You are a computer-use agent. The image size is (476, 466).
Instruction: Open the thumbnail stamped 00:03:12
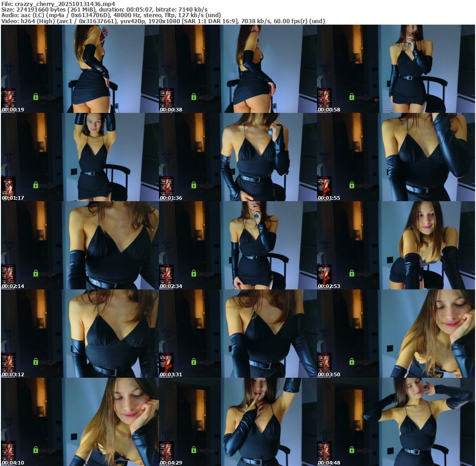pyautogui.click(x=79, y=333)
